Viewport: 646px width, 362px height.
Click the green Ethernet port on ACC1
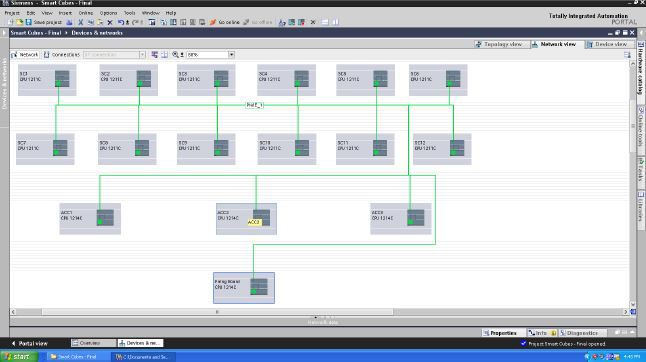(x=100, y=222)
